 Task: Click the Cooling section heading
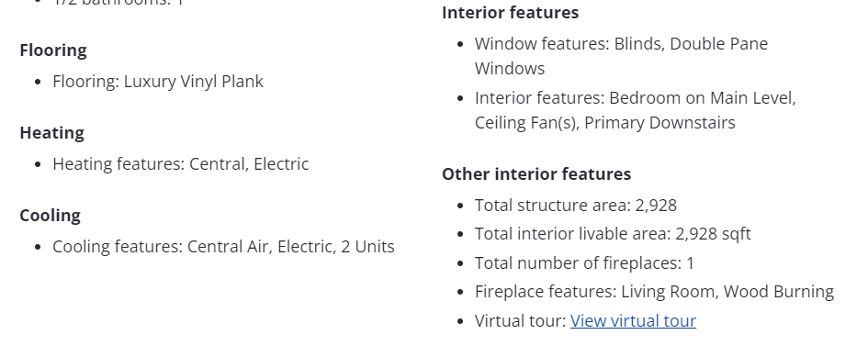click(50, 216)
